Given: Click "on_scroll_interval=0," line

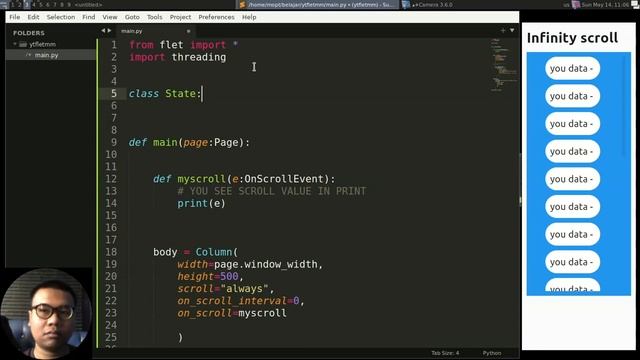Looking at the screenshot, I should [x=241, y=301].
